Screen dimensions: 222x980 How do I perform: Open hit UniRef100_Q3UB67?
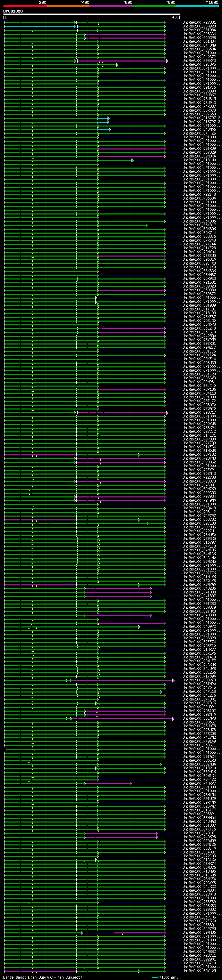199,95
